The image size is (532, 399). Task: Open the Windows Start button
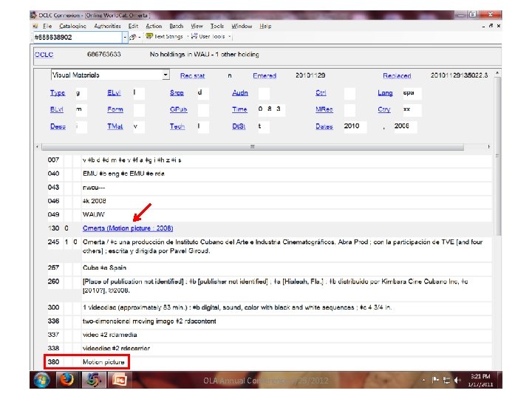tap(41, 380)
